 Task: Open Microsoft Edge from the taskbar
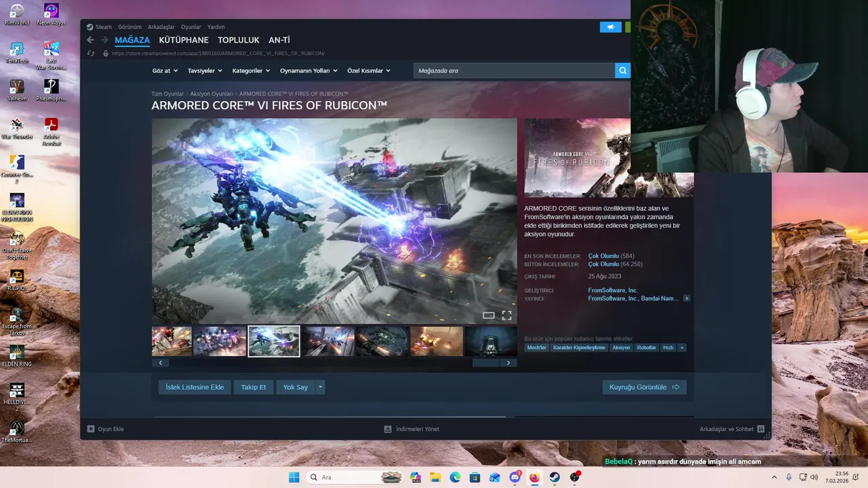click(x=455, y=477)
